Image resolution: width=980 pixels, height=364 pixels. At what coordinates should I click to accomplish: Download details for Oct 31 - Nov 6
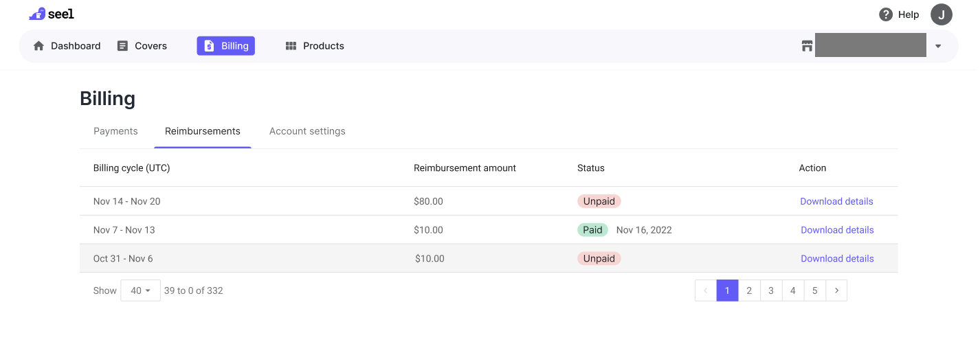[837, 259]
